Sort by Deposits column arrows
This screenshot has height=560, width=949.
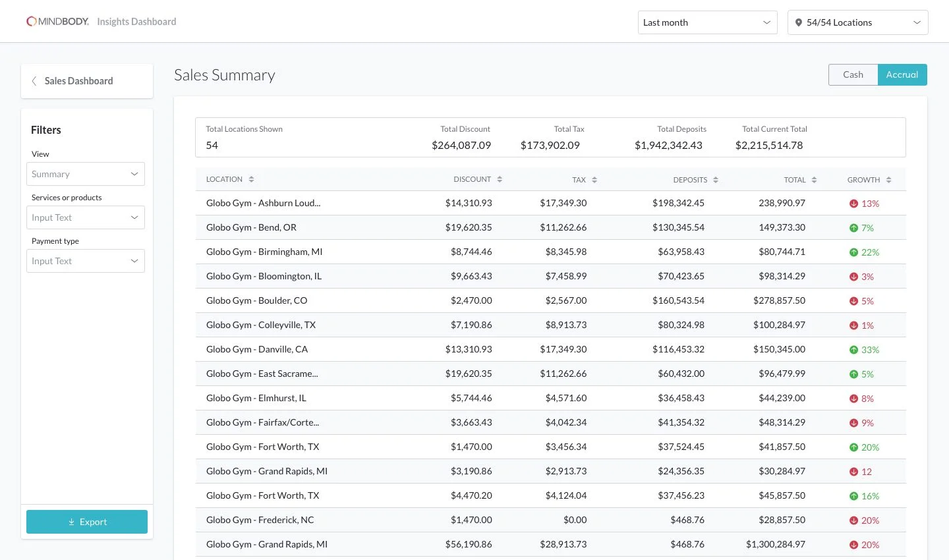coord(716,180)
